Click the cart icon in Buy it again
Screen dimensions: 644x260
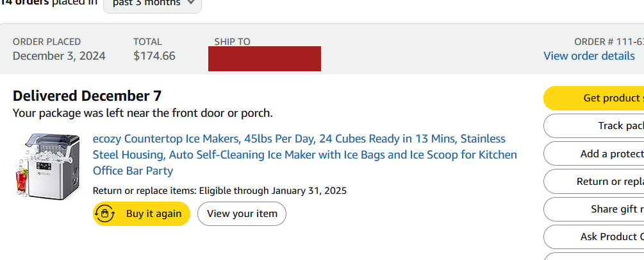pyautogui.click(x=104, y=213)
